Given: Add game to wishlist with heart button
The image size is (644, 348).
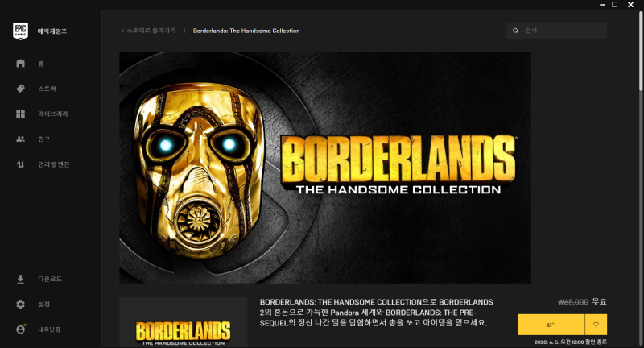Looking at the screenshot, I should point(596,325).
